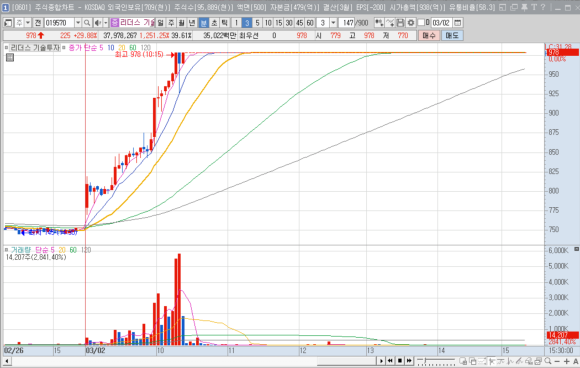Click the zoom out minus icon at bottom
This screenshot has width=580, height=368.
pyautogui.click(x=557, y=361)
